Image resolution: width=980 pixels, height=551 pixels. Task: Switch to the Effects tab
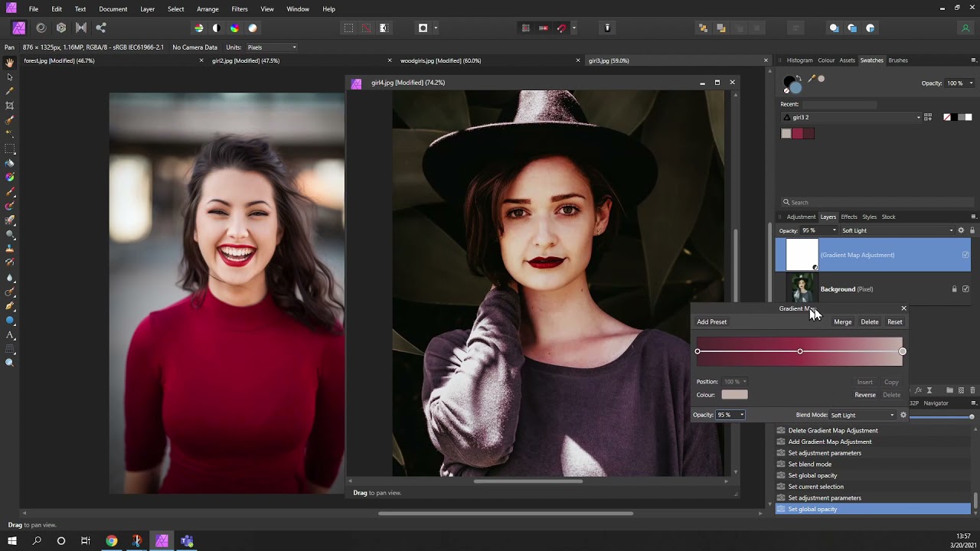(849, 217)
